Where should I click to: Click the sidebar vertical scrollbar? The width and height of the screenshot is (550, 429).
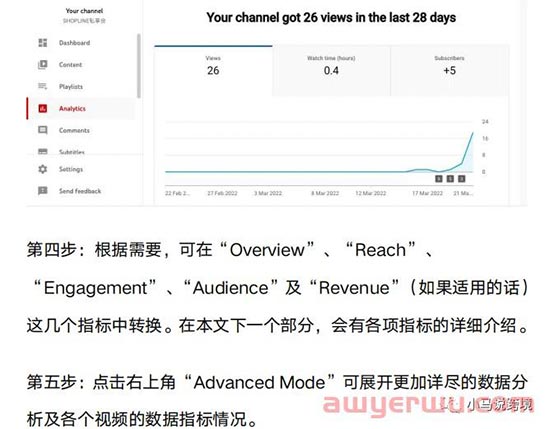pos(139,66)
